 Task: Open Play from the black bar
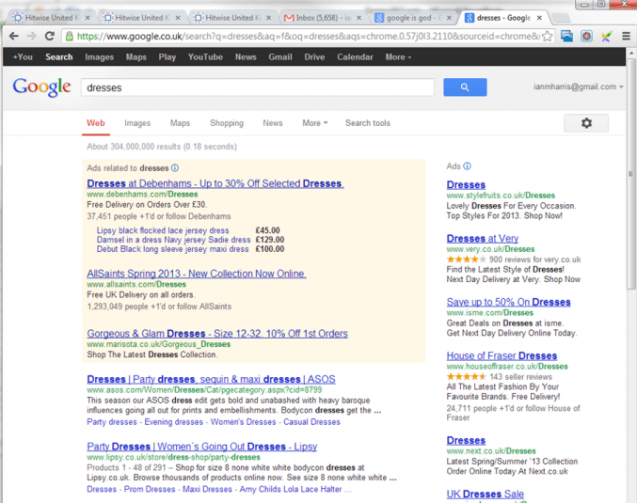[167, 57]
